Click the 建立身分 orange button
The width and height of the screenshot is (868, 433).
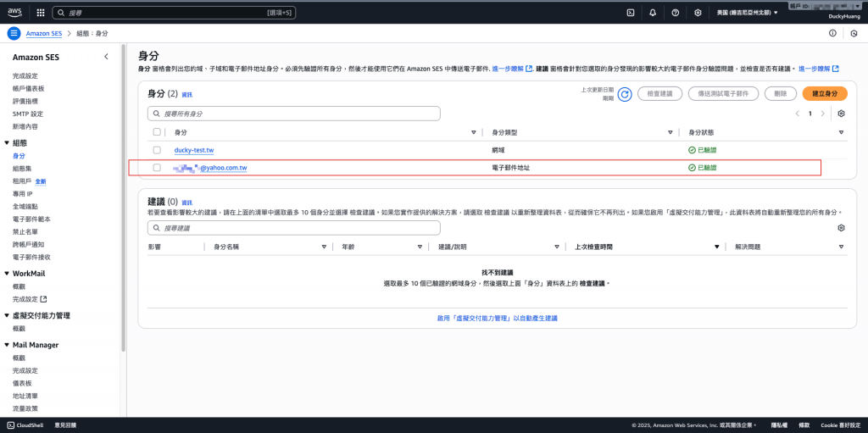824,94
